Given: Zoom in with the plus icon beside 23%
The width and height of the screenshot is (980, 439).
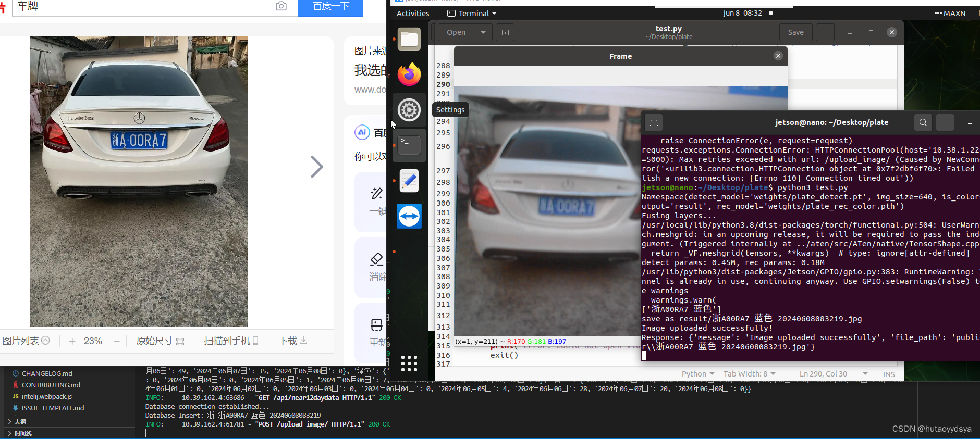Looking at the screenshot, I should [72, 341].
